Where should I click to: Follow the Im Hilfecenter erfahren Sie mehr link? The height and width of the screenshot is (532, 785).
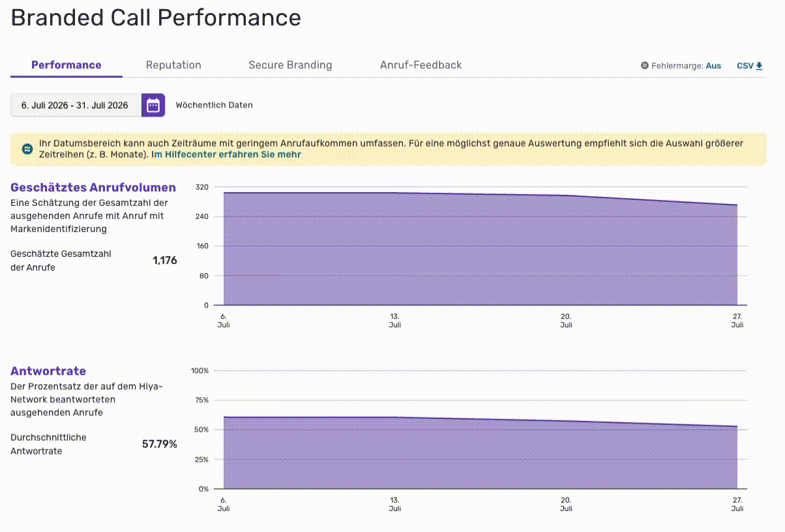(x=226, y=155)
